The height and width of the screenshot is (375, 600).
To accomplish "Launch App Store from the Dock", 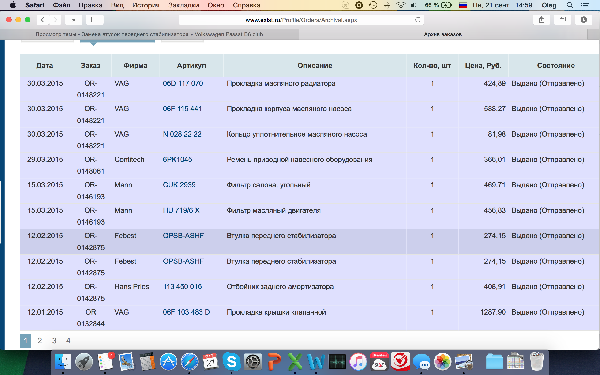I will [168, 362].
